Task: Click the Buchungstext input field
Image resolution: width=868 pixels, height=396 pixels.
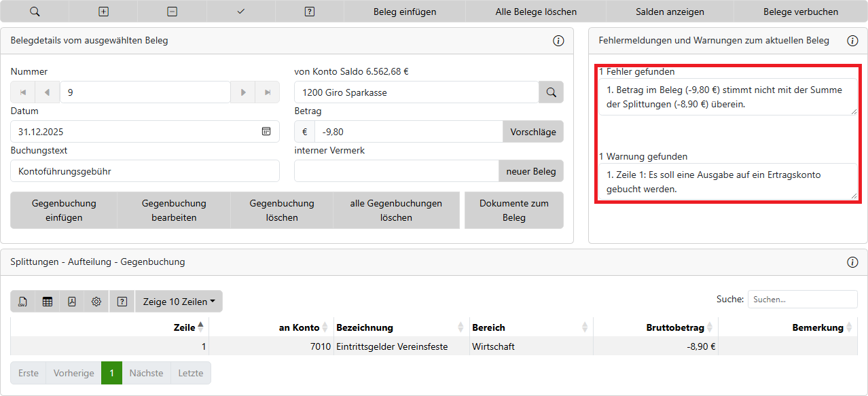Action: coord(145,171)
